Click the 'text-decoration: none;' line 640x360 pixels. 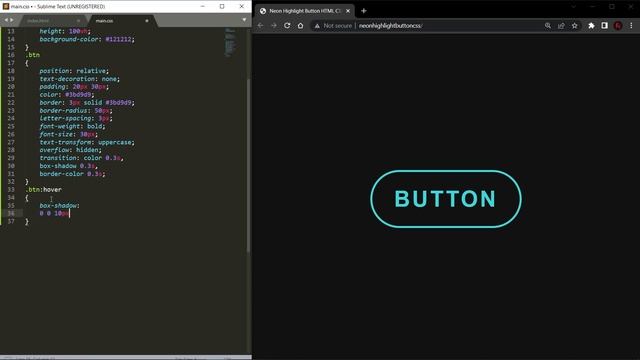coord(80,79)
